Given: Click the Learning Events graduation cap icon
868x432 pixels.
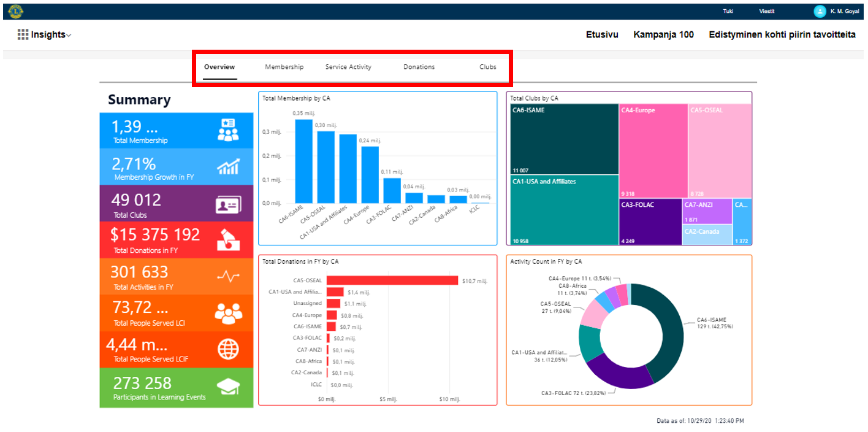Looking at the screenshot, I should click(228, 387).
